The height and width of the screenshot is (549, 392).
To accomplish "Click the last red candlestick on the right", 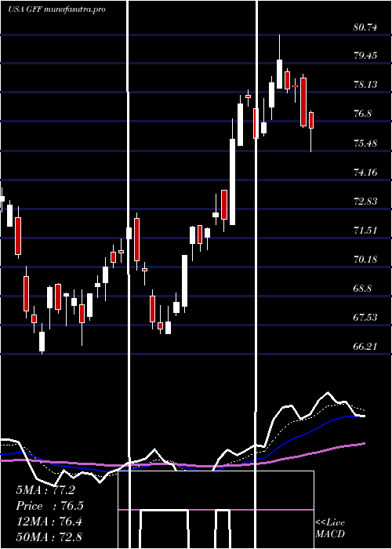I will [x=310, y=132].
